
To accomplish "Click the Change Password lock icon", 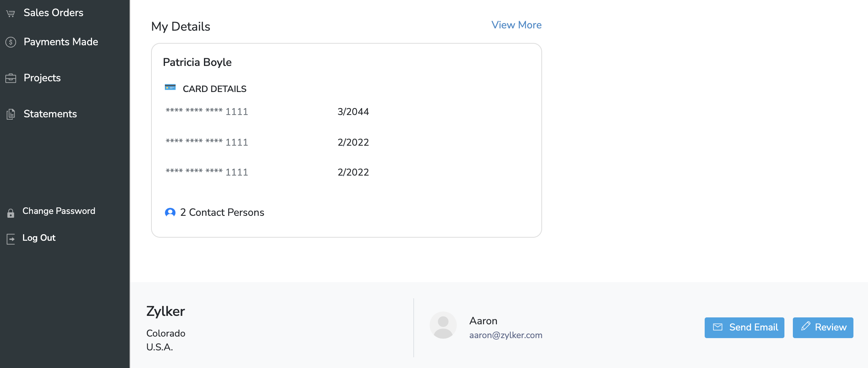I will 10,213.
